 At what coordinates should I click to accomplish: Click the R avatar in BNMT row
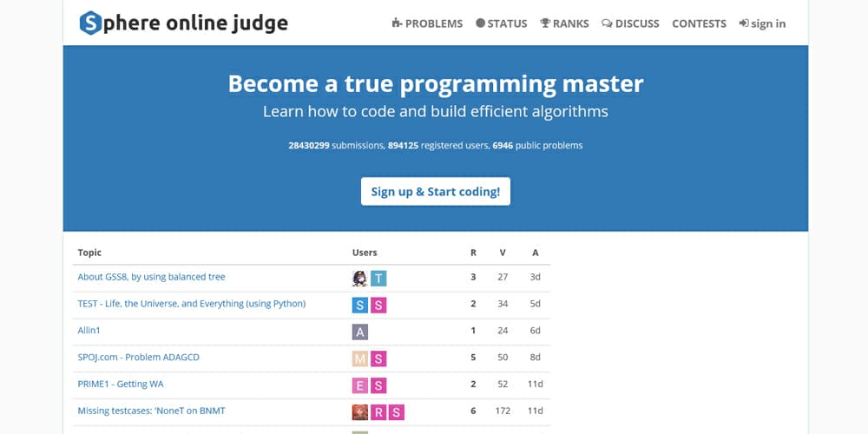click(378, 412)
